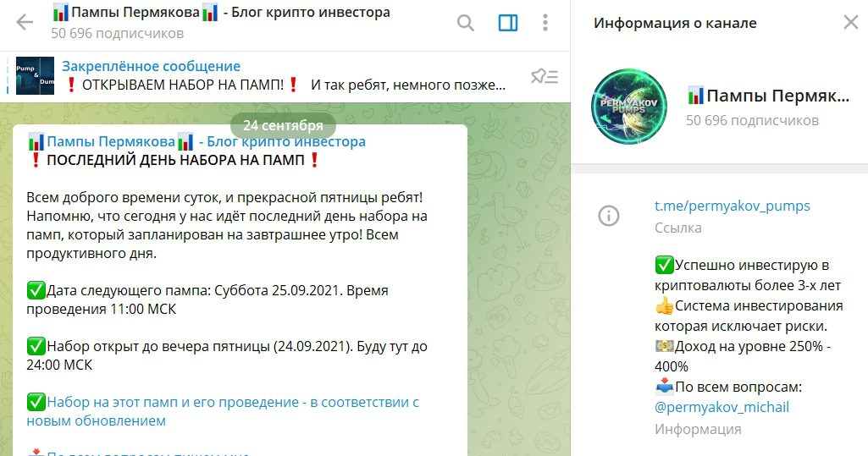Click the subscriber count under panel channel name
The image size is (868, 456).
pyautogui.click(x=752, y=120)
